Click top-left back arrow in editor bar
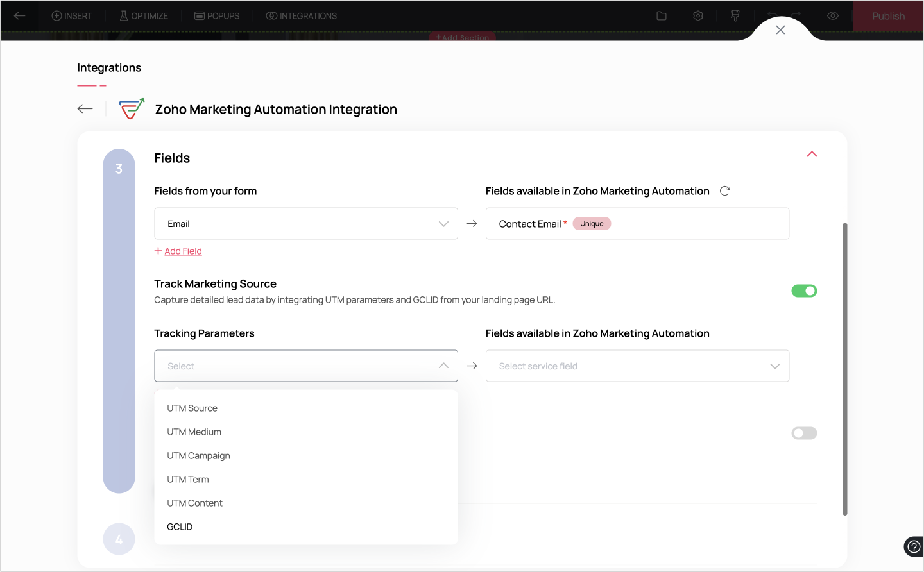 pyautogui.click(x=20, y=16)
